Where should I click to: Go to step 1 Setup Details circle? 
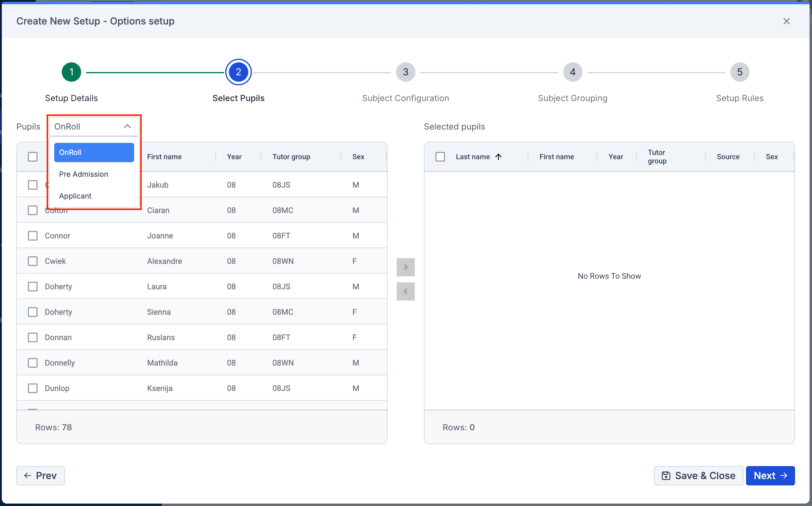pos(71,72)
